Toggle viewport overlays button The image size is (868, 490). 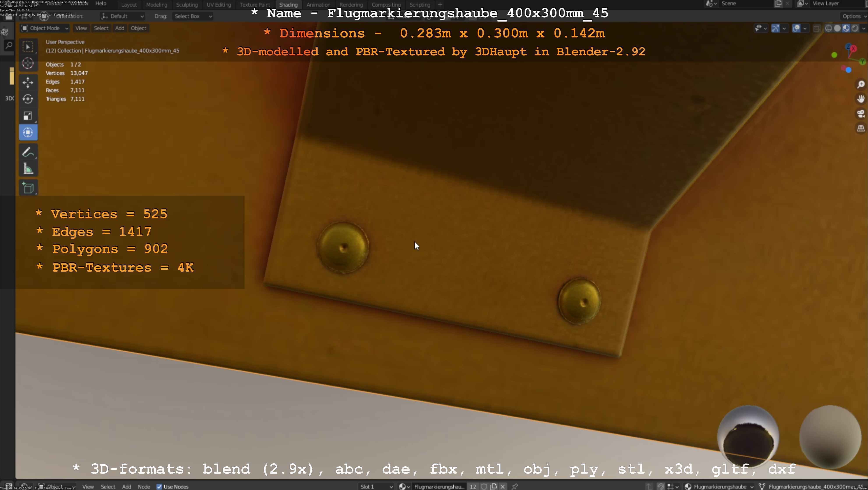(x=796, y=28)
